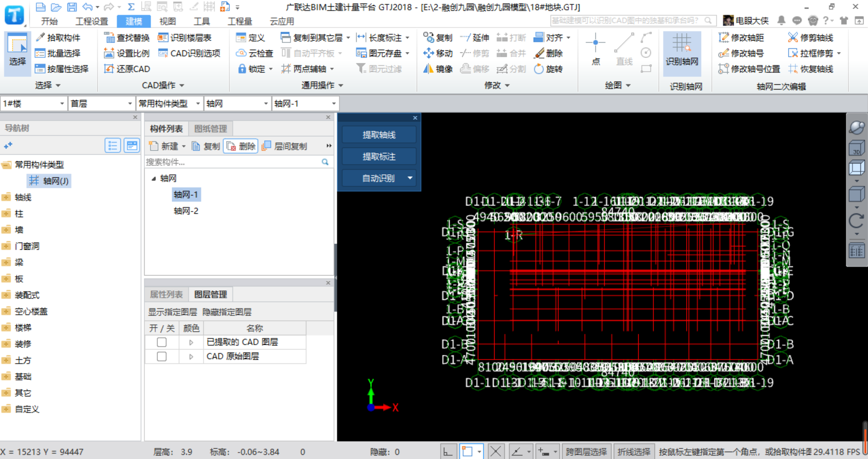Toggle orthogonal mode icon in status bar

(448, 451)
